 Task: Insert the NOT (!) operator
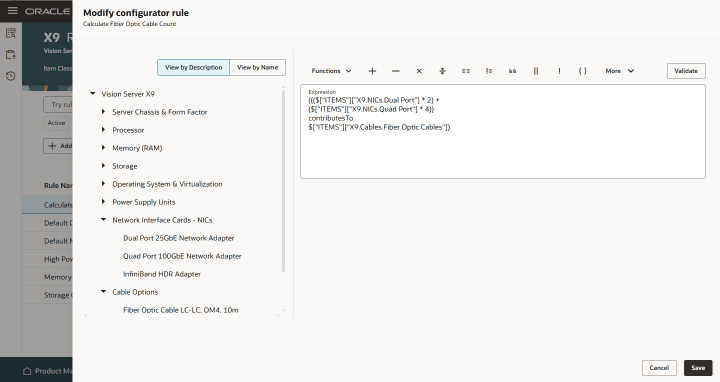tap(559, 71)
